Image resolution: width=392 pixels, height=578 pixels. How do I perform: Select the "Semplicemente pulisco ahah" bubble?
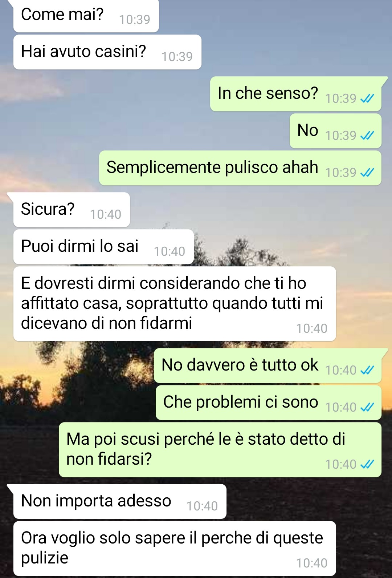tap(240, 168)
